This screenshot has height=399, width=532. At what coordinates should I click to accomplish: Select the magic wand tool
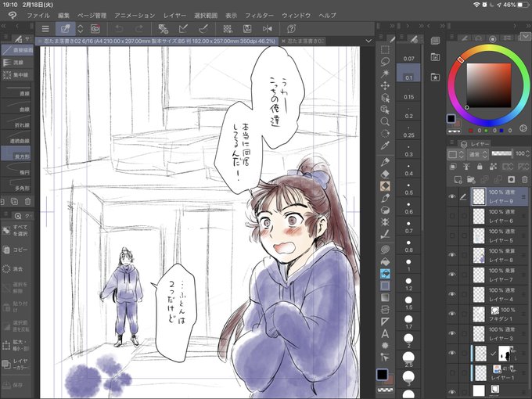(385, 74)
